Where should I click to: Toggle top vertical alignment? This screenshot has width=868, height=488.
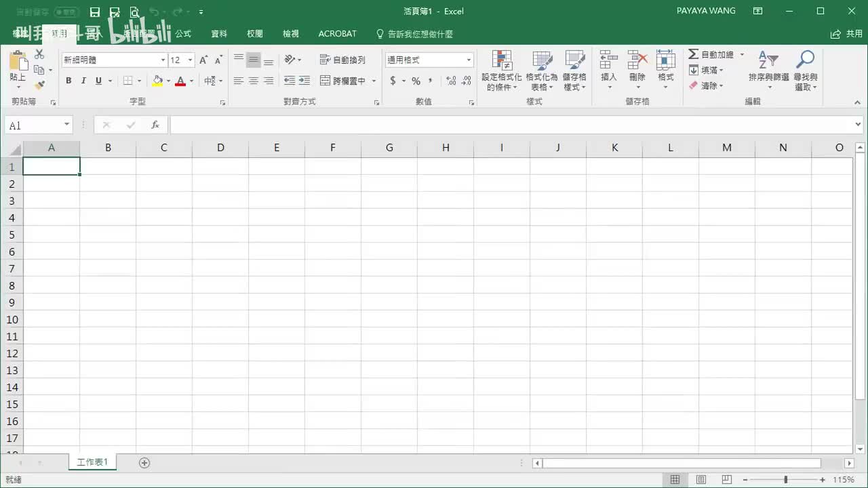coord(239,60)
